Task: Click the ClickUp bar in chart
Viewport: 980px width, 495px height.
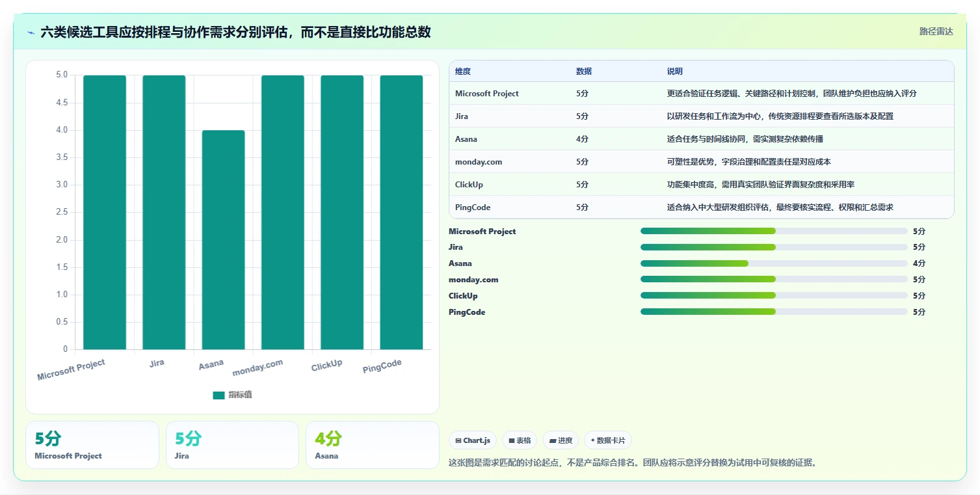Action: [342, 212]
